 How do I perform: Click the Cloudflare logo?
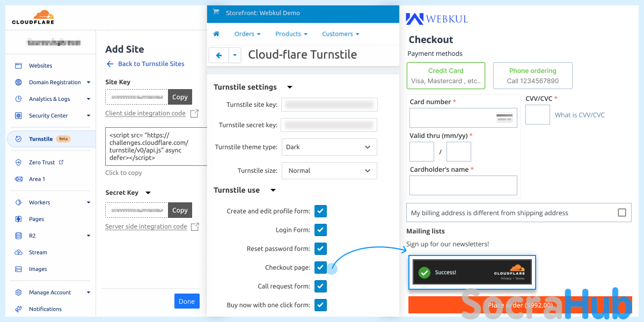[x=33, y=18]
